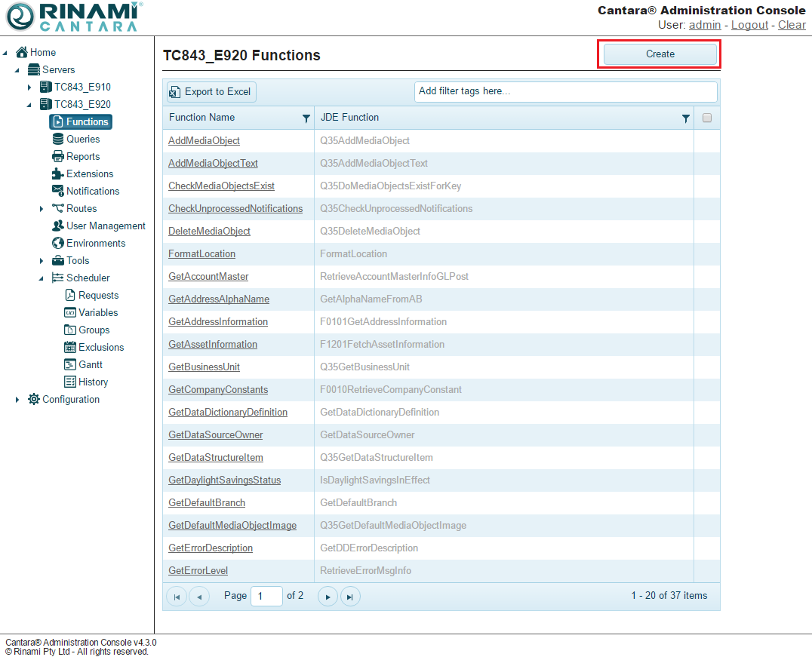Click the filter tags input field
This screenshot has height=663, width=812.
pos(565,91)
